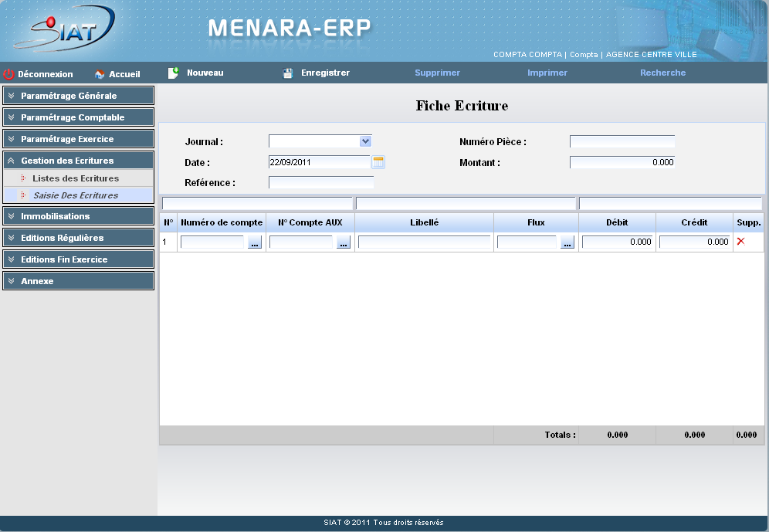Collapse the Gestion des Ecritures section
The height and width of the screenshot is (532, 769).
[79, 161]
